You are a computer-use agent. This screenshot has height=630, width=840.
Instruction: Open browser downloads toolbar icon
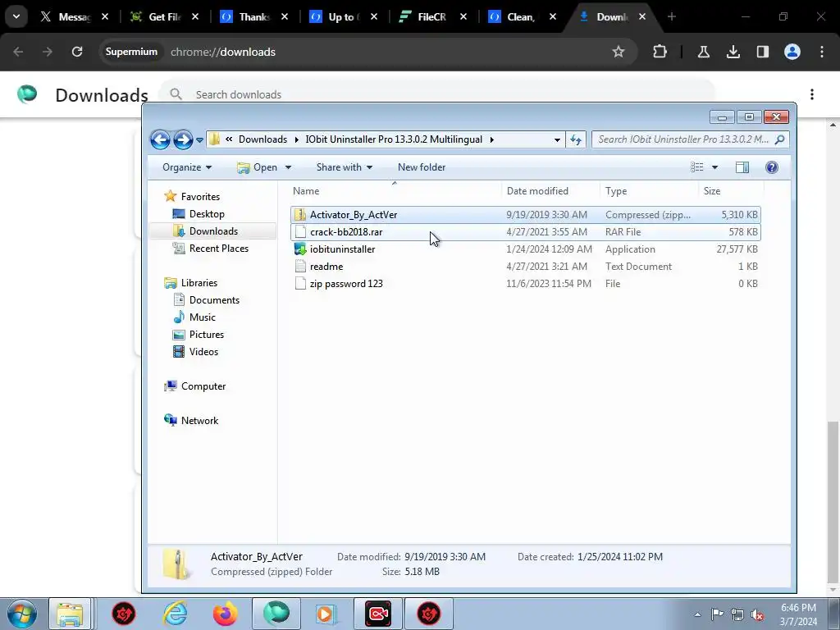(x=733, y=52)
